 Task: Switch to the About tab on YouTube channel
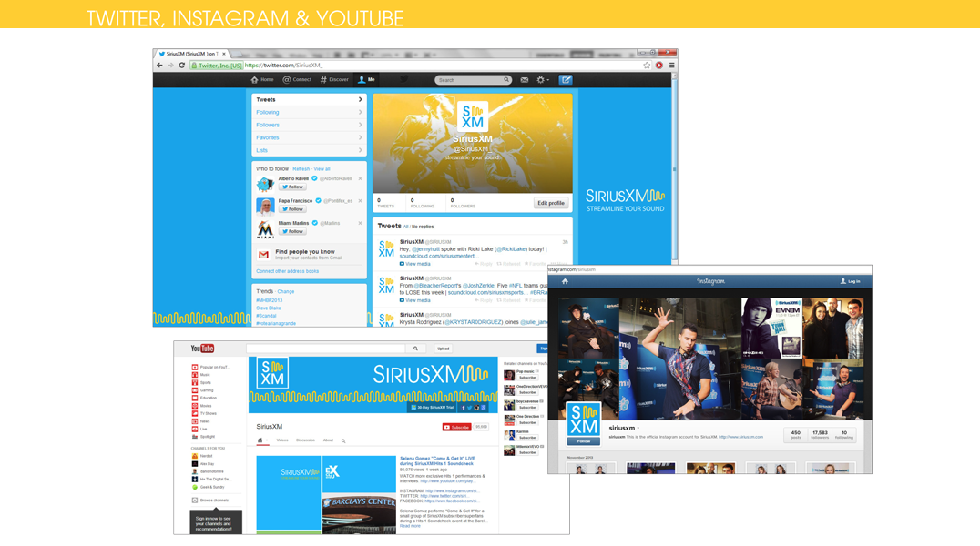tap(328, 440)
